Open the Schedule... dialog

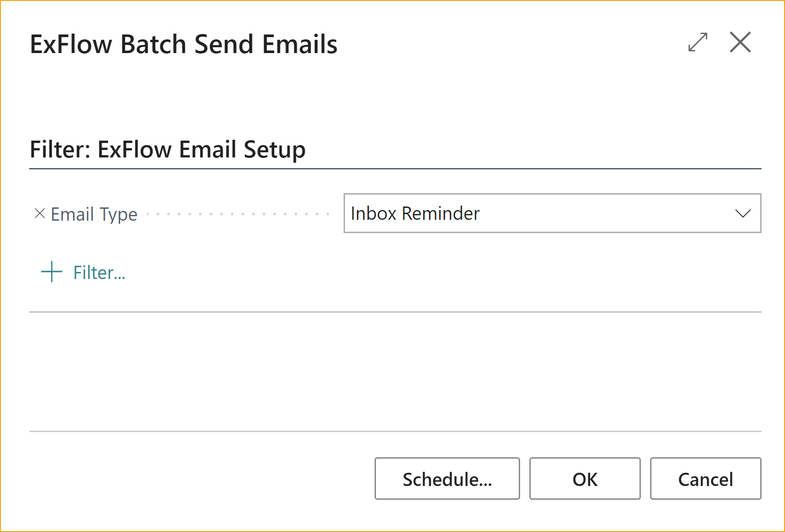coord(447,478)
